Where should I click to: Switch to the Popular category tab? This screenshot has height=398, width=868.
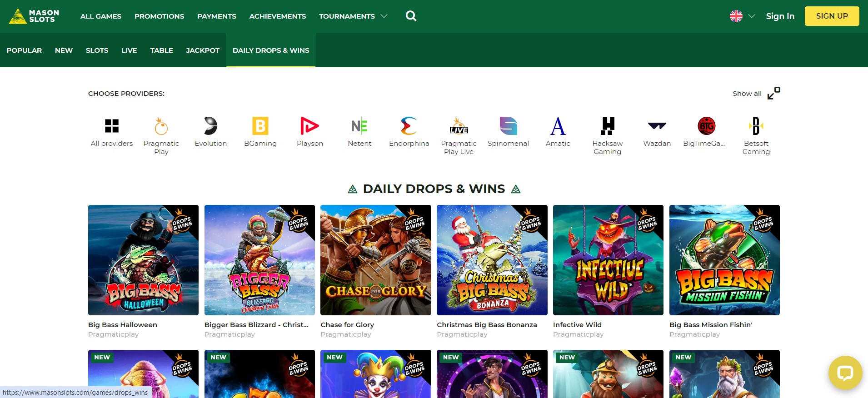click(x=24, y=50)
